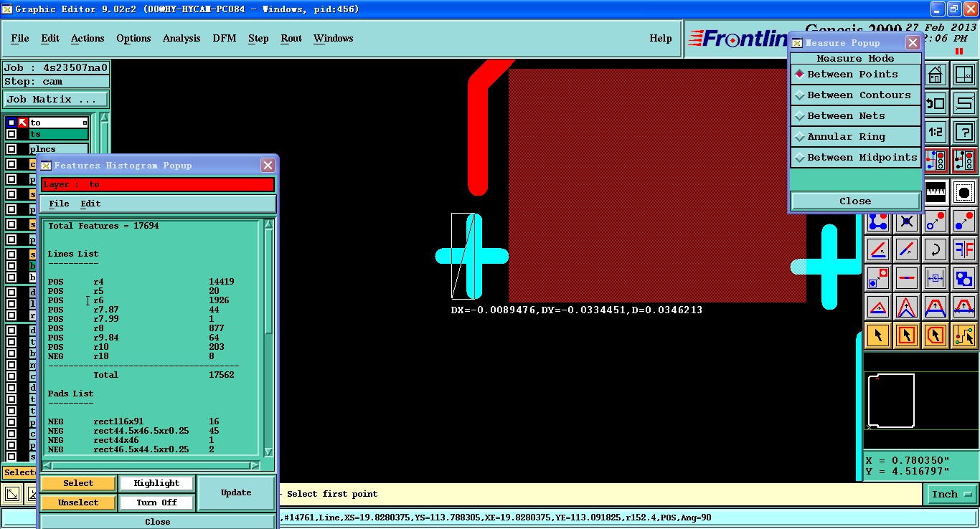The width and height of the screenshot is (980, 529).
Task: Click the XY coordinate grid icon
Action: 964,74
